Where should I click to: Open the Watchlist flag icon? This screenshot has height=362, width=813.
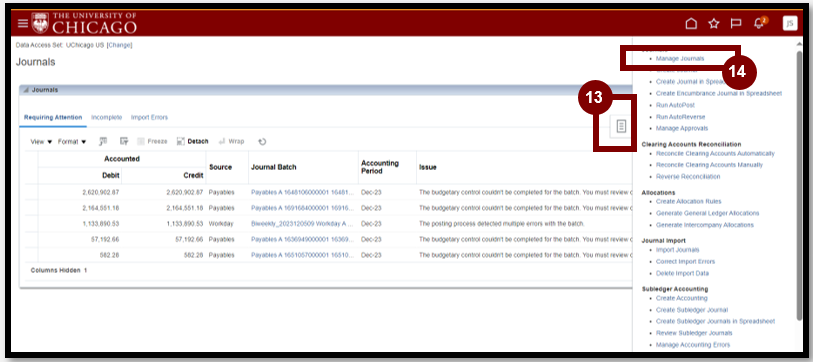(x=735, y=23)
